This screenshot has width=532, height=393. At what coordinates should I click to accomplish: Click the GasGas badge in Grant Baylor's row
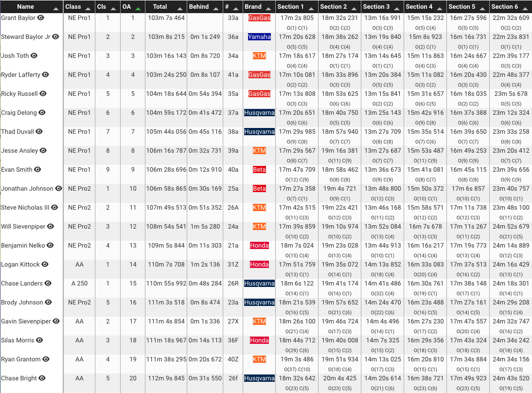coord(259,18)
